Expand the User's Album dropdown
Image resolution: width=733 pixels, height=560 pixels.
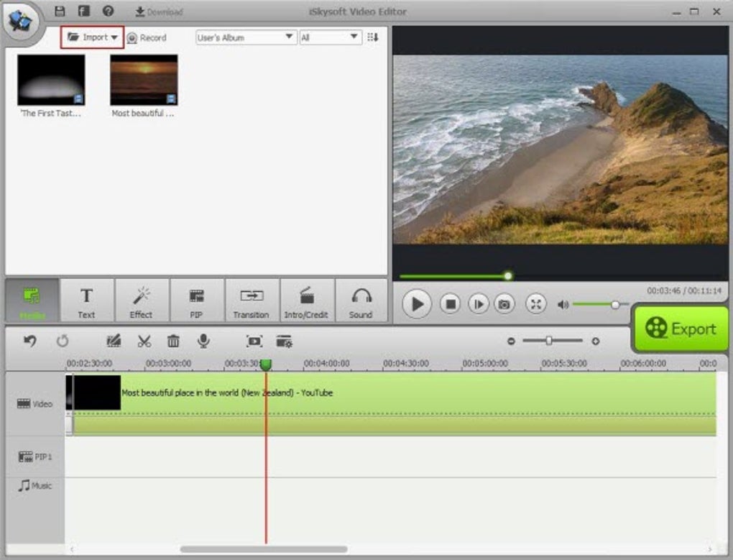coord(244,37)
